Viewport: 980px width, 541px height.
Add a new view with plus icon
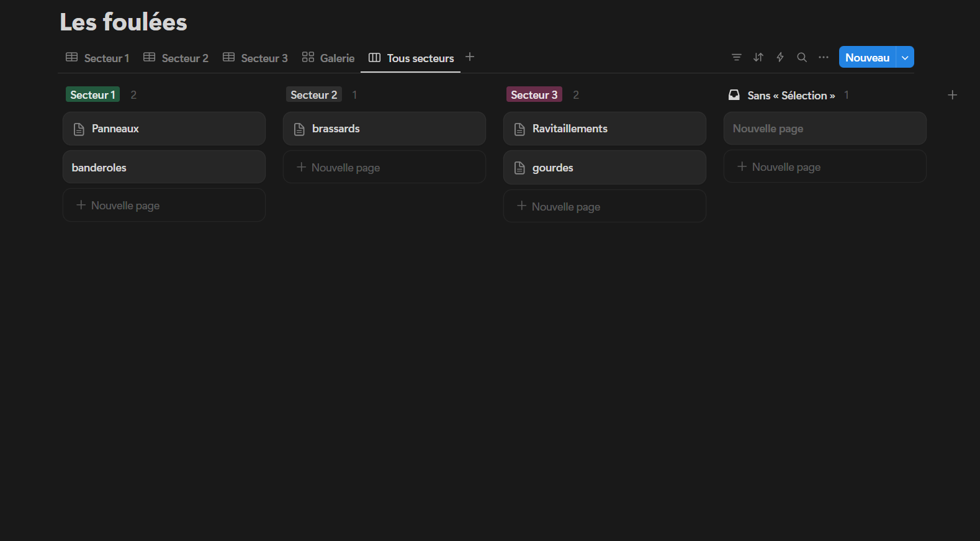(x=470, y=57)
